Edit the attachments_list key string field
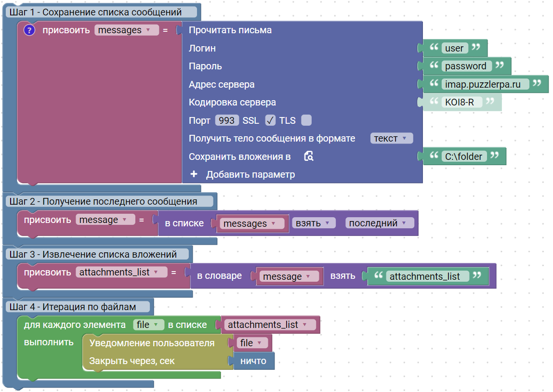553x392 pixels. [427, 276]
